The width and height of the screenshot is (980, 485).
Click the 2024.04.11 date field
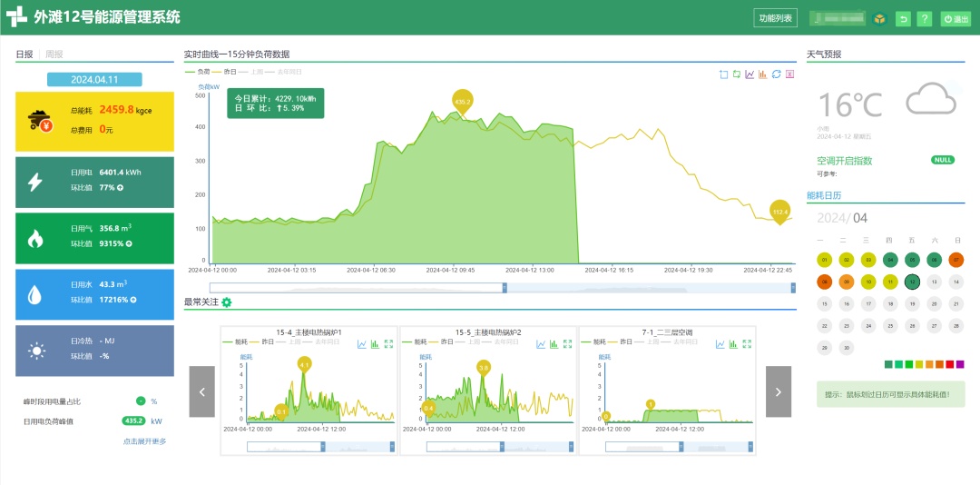[95, 79]
